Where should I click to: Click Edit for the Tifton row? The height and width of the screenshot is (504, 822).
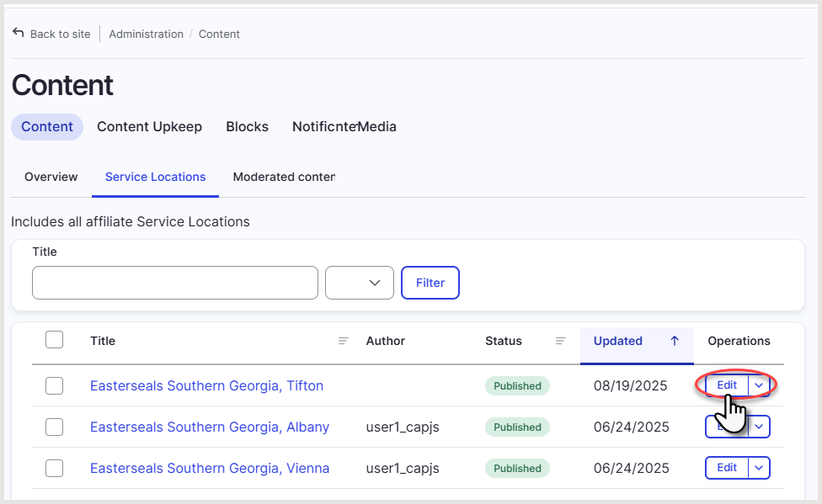click(x=727, y=385)
